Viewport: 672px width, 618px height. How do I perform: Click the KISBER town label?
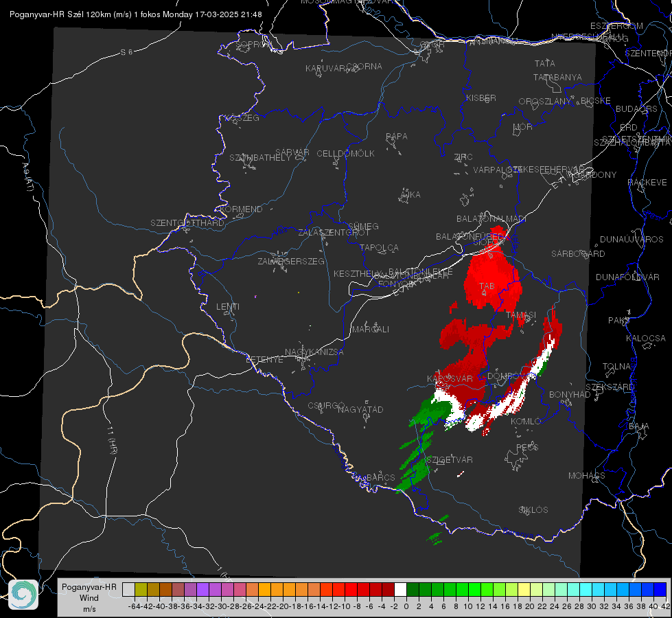tap(481, 98)
